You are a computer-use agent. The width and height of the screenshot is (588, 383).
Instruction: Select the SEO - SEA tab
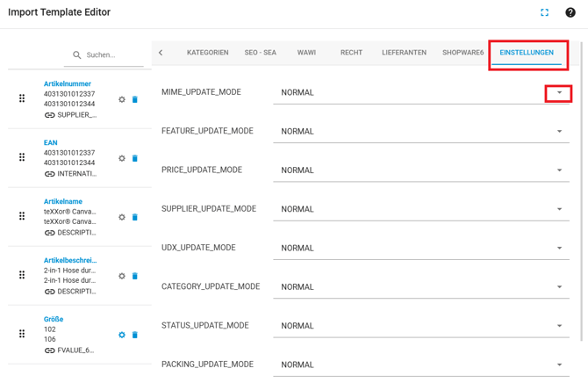coord(260,53)
